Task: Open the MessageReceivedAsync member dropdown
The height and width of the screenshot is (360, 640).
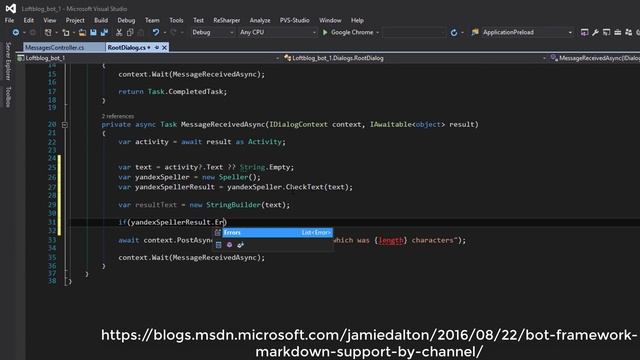Action: (594, 58)
